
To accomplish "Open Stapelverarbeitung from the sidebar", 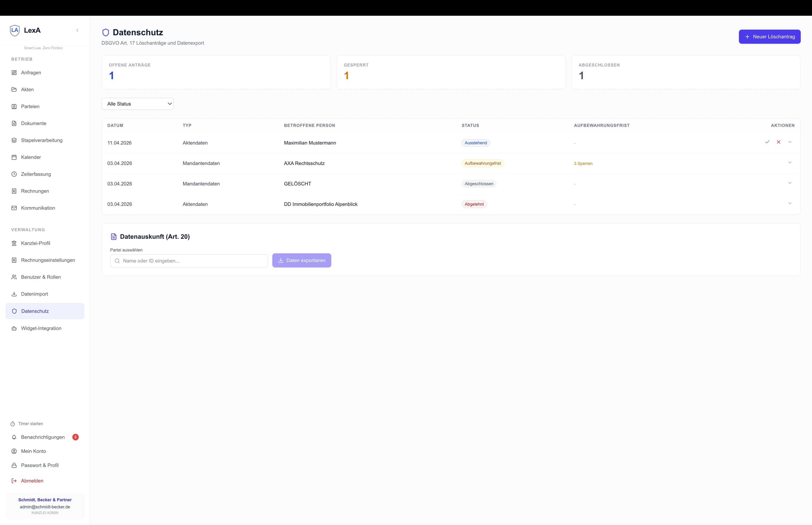I will pyautogui.click(x=41, y=140).
